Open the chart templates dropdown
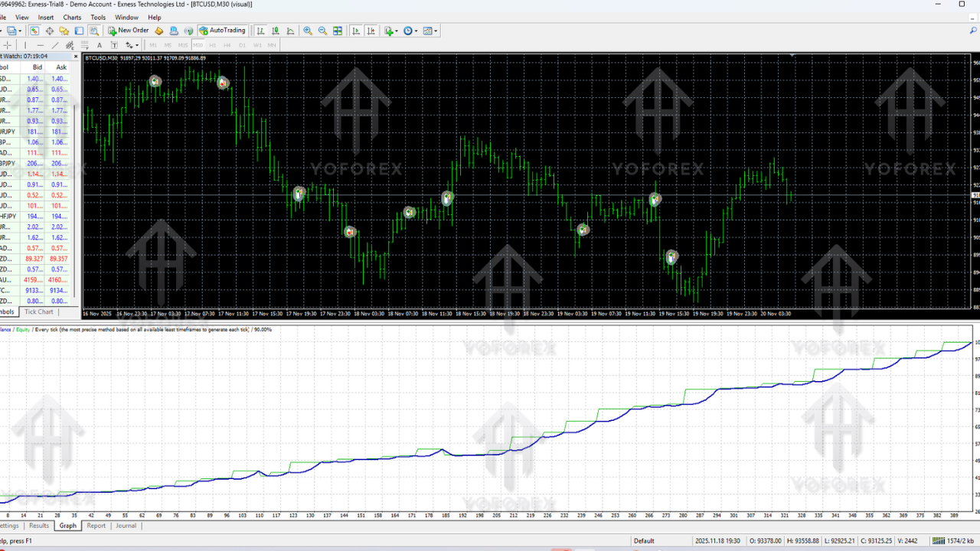Viewport: 980px width, 551px height. (430, 31)
